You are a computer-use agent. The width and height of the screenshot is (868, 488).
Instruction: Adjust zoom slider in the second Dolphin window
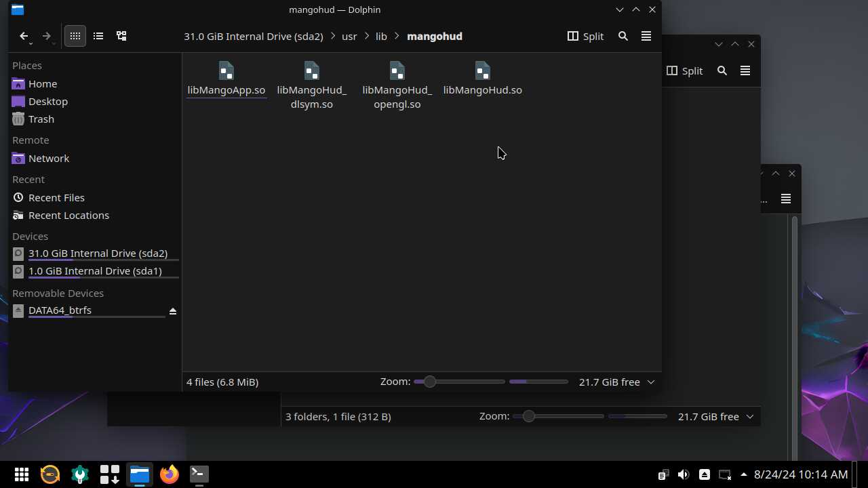558,416
